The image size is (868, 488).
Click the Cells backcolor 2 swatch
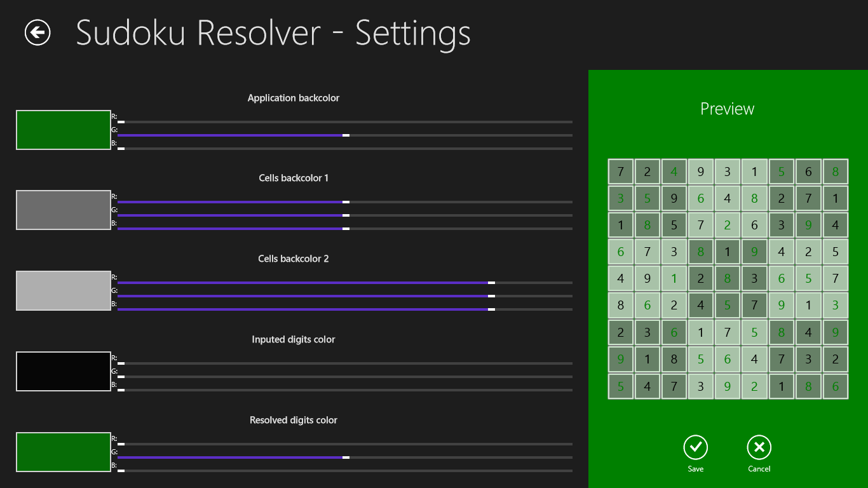[x=64, y=291]
